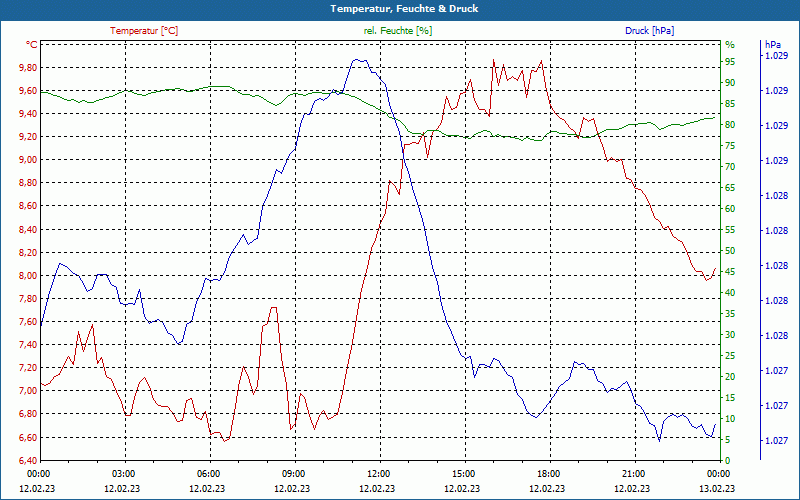Click the "18:00" time axis label
Screen dimensions: 800x500
click(x=547, y=473)
